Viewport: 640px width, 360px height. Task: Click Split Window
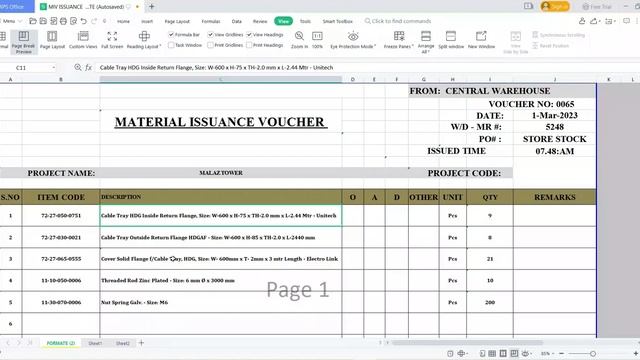point(451,40)
